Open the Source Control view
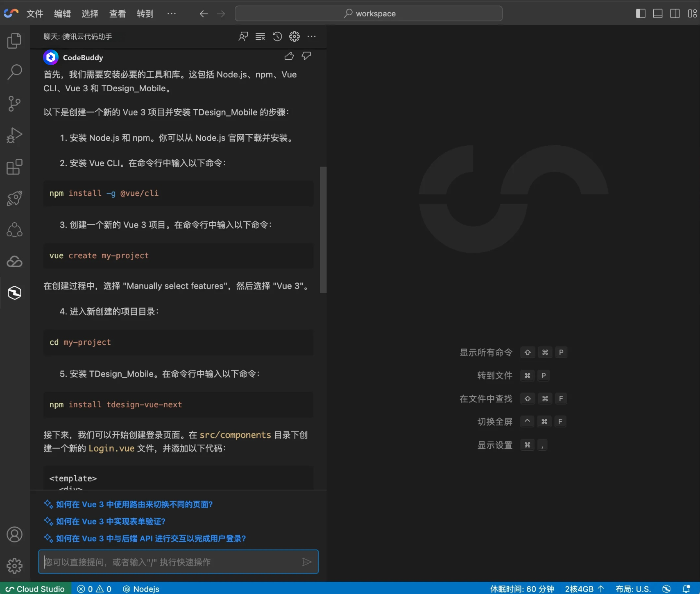The width and height of the screenshot is (700, 594). pyautogui.click(x=14, y=104)
